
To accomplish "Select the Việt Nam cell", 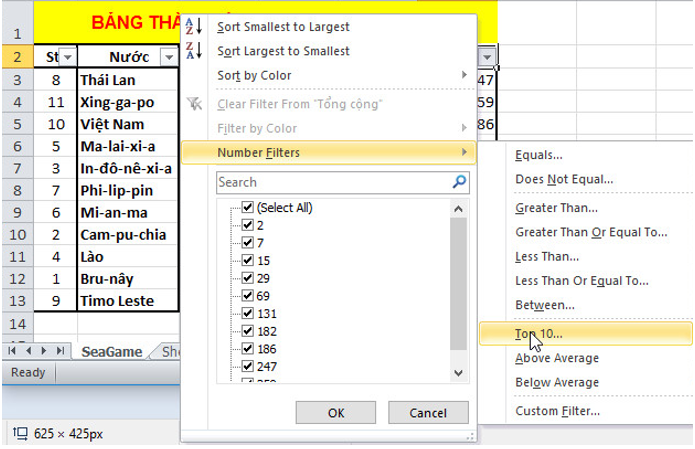I will [x=128, y=124].
